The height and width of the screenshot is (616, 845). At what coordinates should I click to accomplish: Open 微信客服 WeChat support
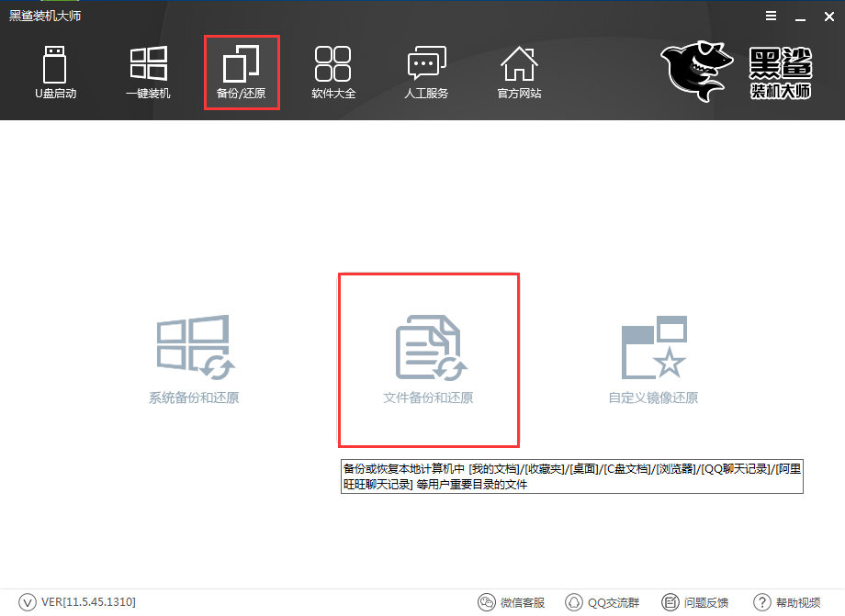[512, 602]
